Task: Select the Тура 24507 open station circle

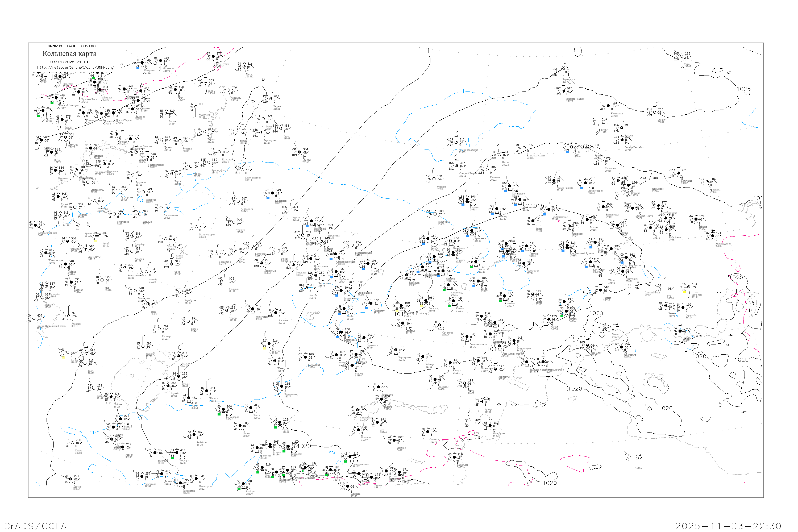Action: (682, 56)
